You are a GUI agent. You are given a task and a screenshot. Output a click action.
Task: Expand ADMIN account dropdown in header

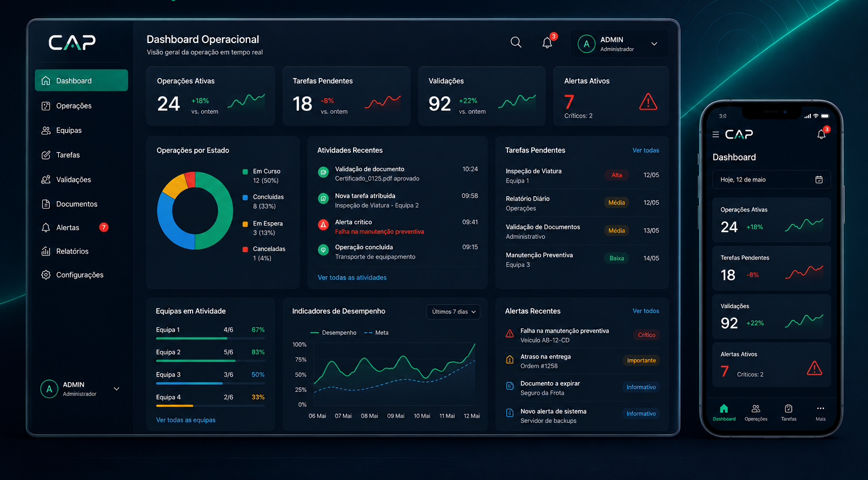click(654, 44)
